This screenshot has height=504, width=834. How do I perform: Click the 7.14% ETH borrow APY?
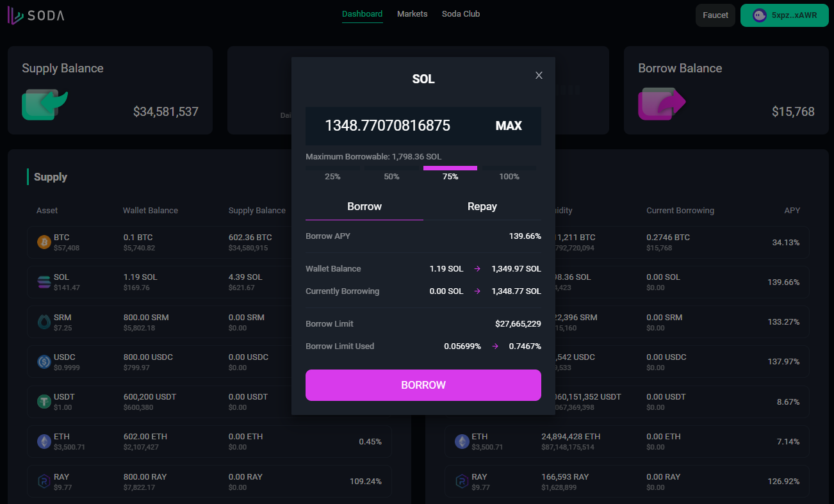(788, 441)
